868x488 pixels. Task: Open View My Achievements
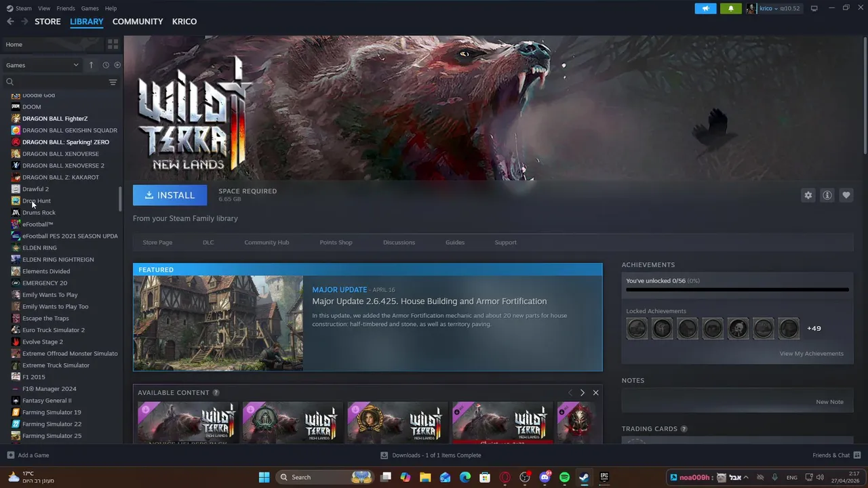[811, 353]
